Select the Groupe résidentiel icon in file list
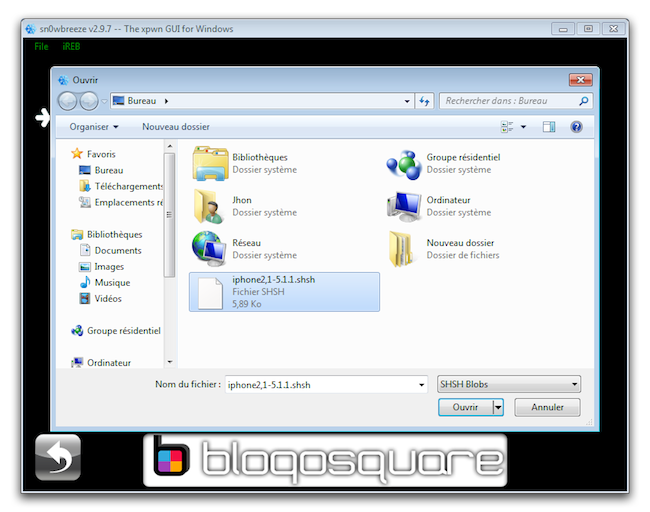The width and height of the screenshot is (650, 512). coord(404,165)
